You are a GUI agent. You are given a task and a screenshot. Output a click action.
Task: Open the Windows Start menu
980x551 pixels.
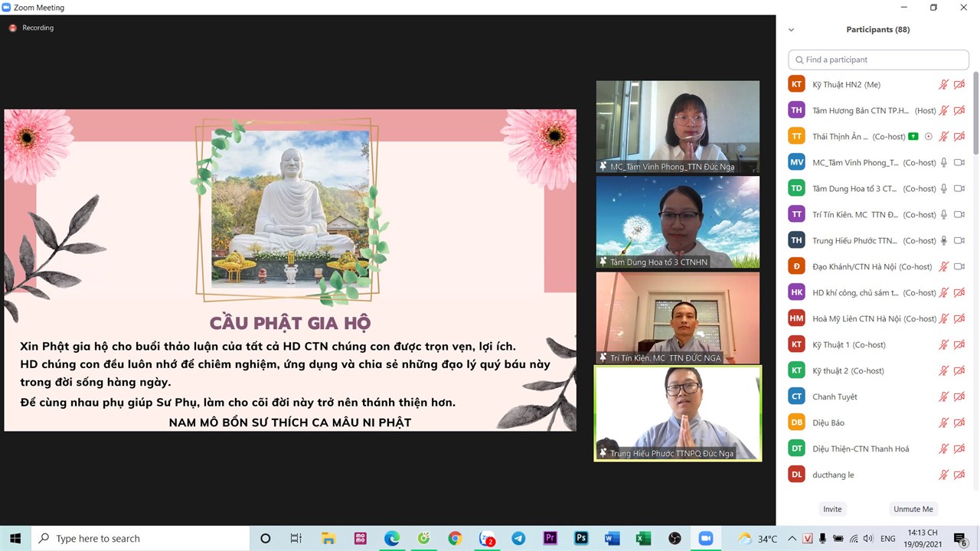point(15,539)
